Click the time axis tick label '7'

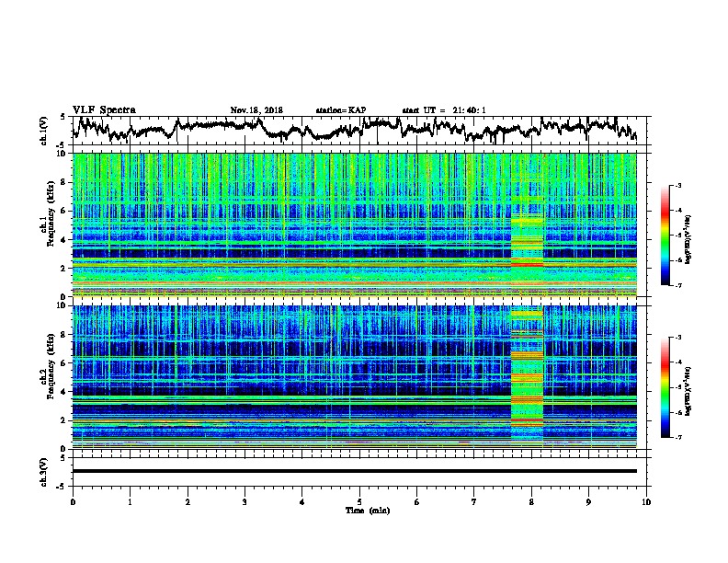474,502
